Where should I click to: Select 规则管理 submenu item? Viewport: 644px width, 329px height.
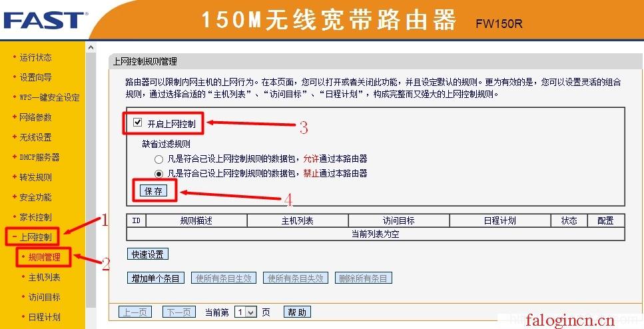[x=45, y=257]
